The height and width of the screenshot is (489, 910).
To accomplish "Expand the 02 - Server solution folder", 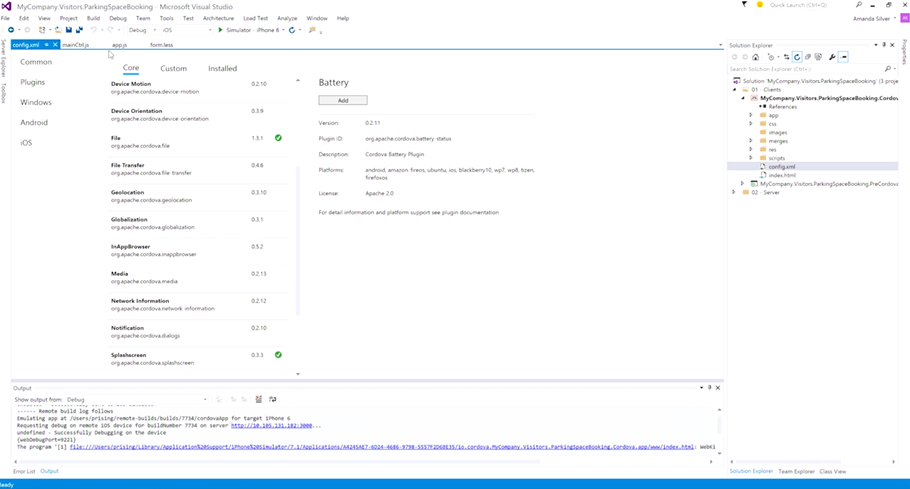I will [734, 192].
